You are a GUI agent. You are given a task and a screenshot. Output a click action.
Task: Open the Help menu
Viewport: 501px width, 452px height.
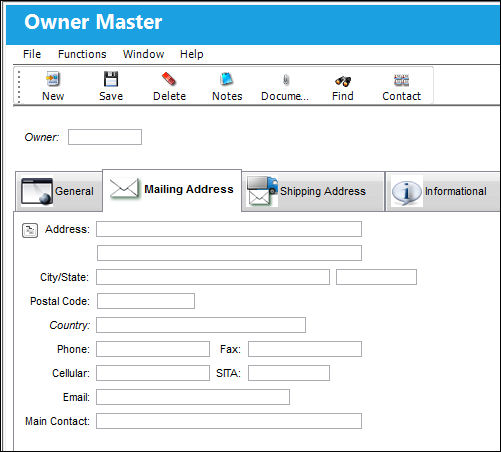pyautogui.click(x=192, y=54)
